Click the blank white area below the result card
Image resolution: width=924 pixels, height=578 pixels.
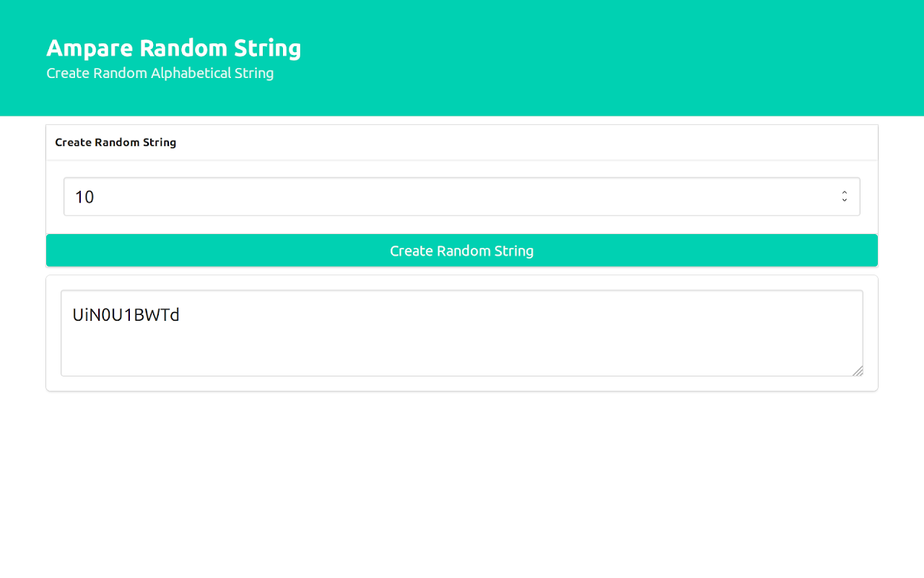pos(462,484)
